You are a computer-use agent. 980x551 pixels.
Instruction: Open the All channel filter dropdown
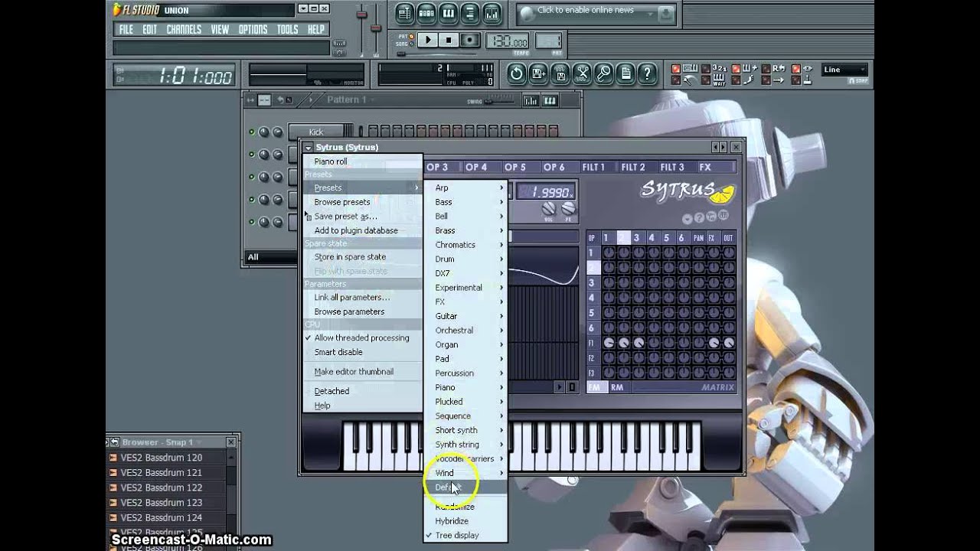269,257
